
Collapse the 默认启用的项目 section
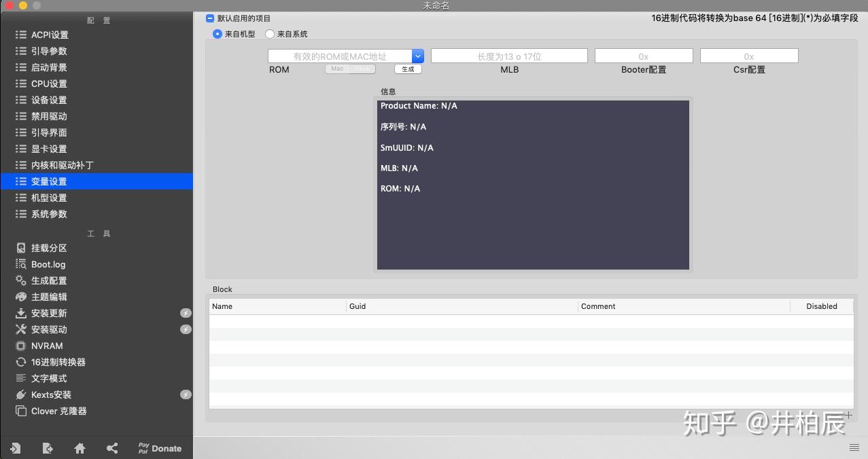pos(211,19)
